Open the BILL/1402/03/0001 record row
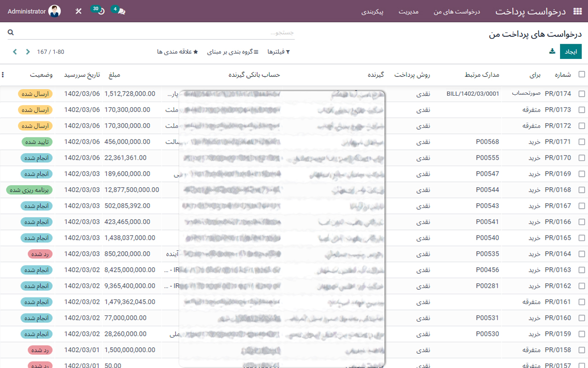 pos(472,94)
